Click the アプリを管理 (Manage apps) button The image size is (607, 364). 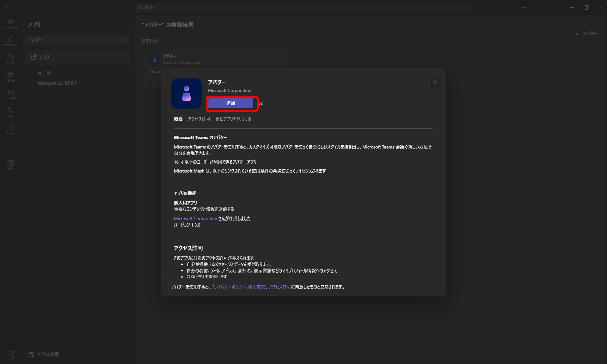pyautogui.click(x=44, y=354)
